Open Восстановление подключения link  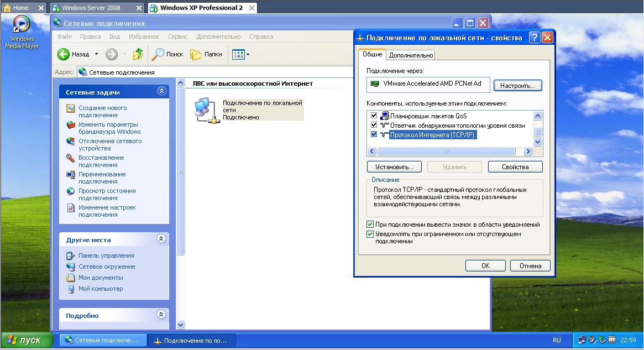101,161
